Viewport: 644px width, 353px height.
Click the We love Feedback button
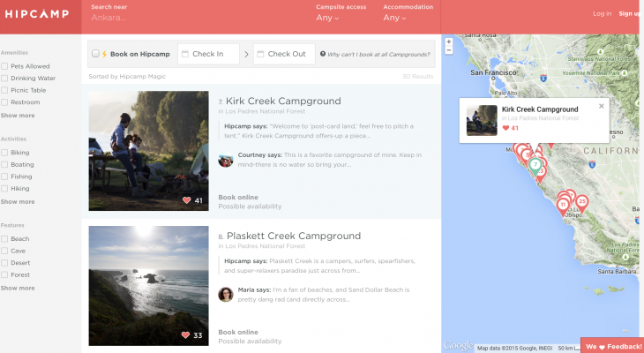tap(612, 346)
